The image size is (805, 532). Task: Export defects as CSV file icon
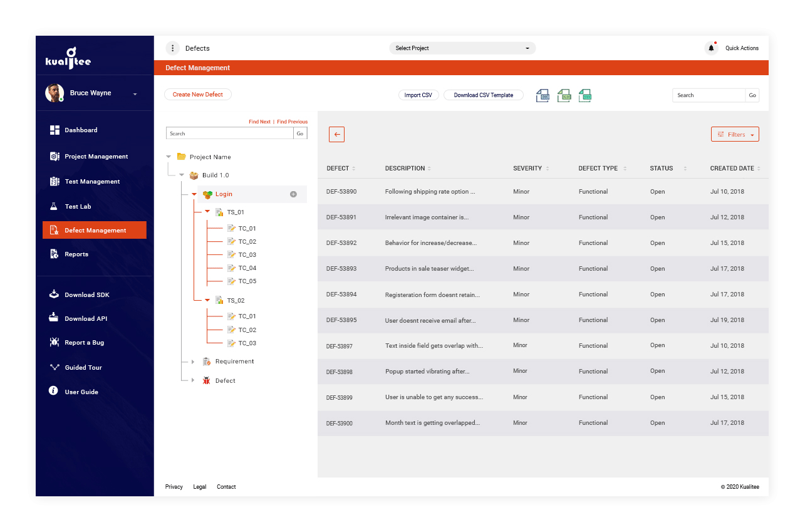(x=584, y=95)
